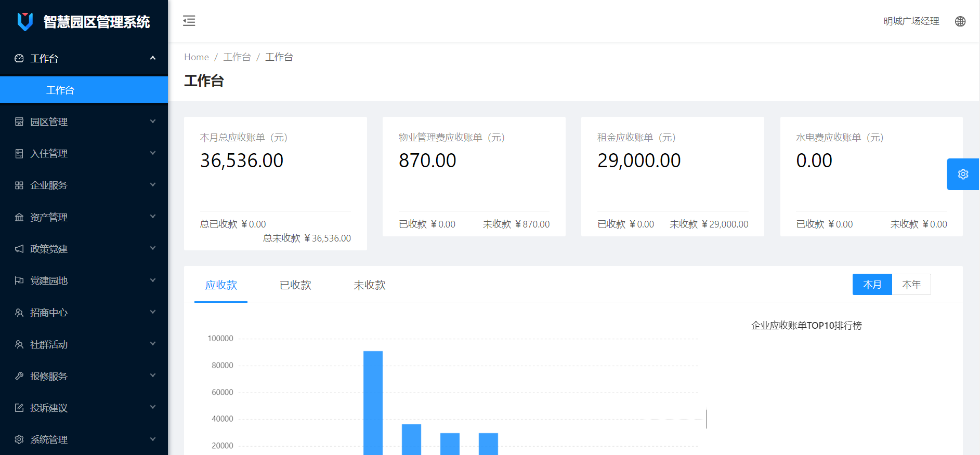Screen dimensions: 980x455
Task: Open the 园区管理 menu label
Action: [x=49, y=122]
